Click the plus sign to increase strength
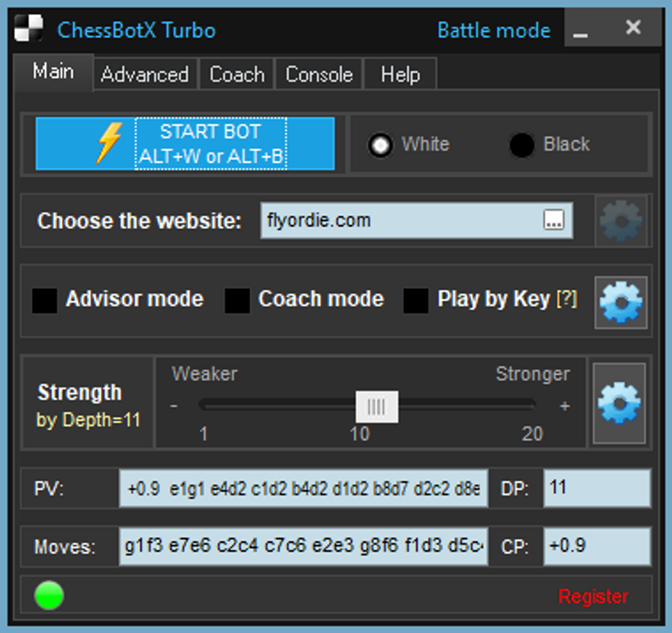 coord(564,405)
